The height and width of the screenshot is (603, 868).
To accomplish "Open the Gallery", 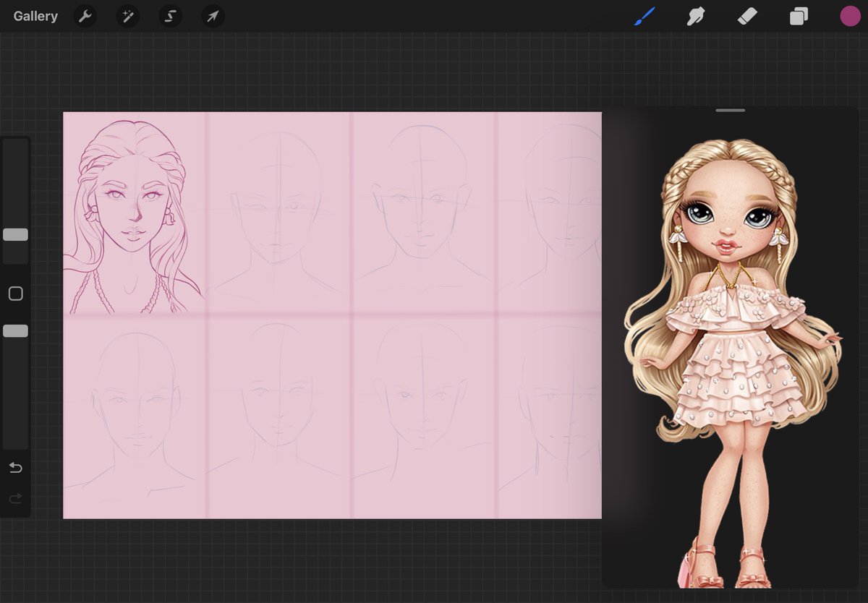I will [35, 16].
